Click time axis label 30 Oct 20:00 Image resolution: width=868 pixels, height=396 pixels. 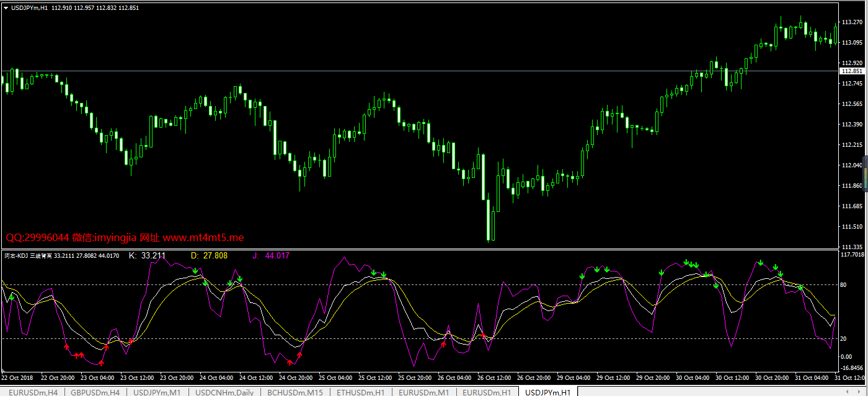click(772, 377)
